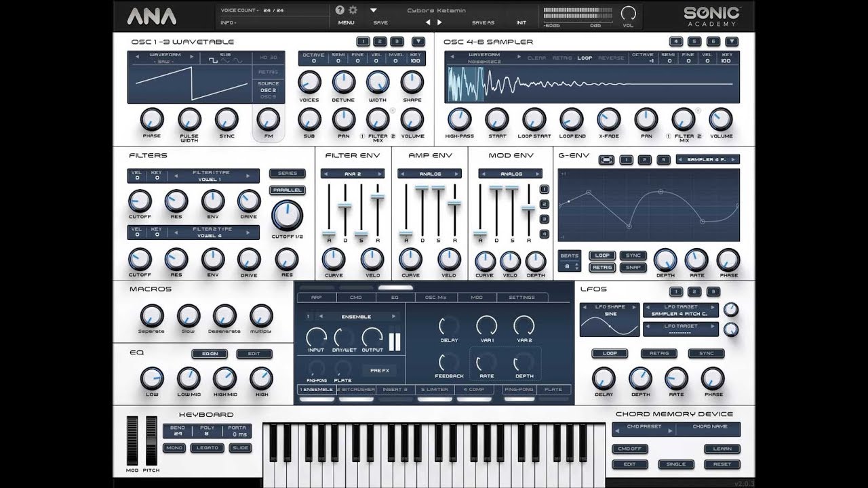Open Filter 1 Type Vowel 1 selector
The width and height of the screenshot is (868, 488).
tap(212, 176)
